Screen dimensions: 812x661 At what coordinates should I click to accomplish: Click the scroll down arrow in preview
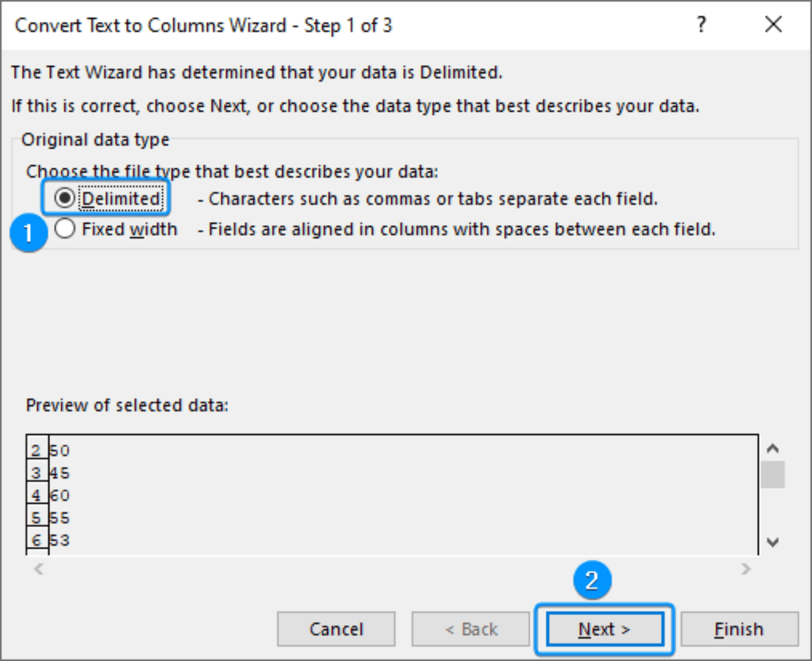pos(773,542)
